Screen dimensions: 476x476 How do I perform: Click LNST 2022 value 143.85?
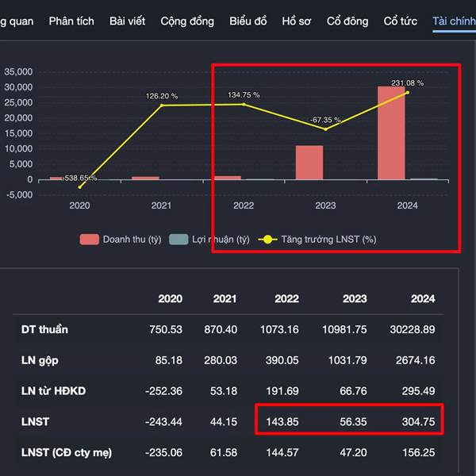pos(282,422)
